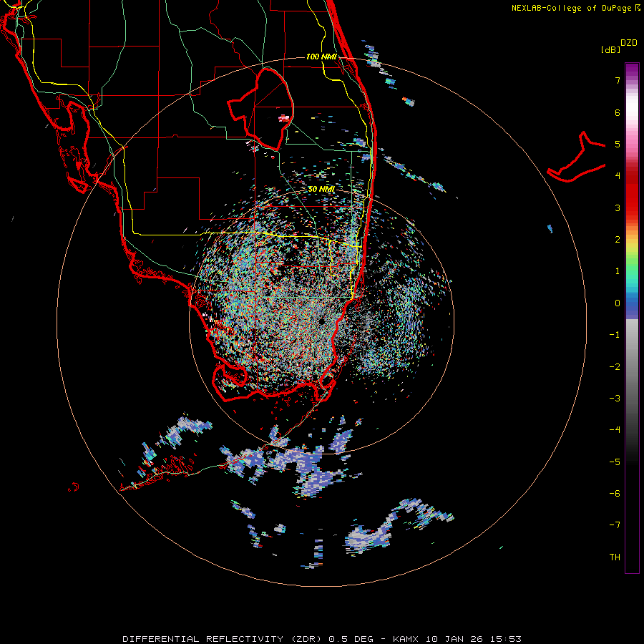Click the -2 value on color scale
Screen dimensions: 644x644
(x=615, y=367)
